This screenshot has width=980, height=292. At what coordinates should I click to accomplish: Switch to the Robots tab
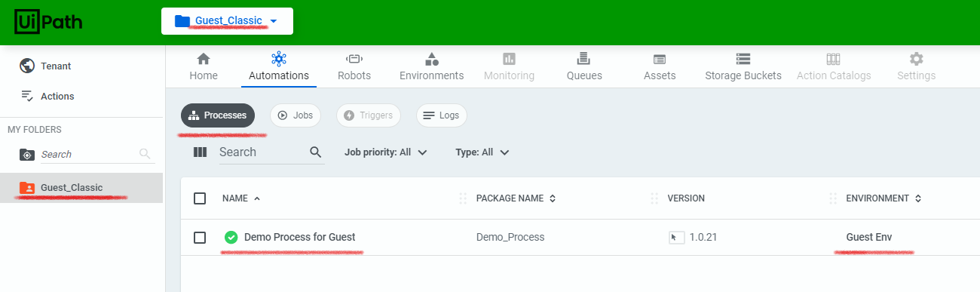(354, 66)
